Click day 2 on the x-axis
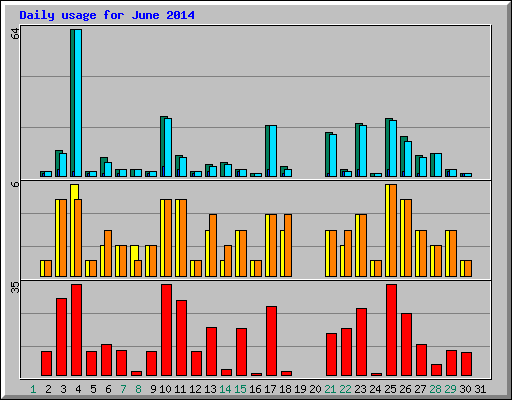Viewport: 512px width, 400px height. pyautogui.click(x=48, y=389)
